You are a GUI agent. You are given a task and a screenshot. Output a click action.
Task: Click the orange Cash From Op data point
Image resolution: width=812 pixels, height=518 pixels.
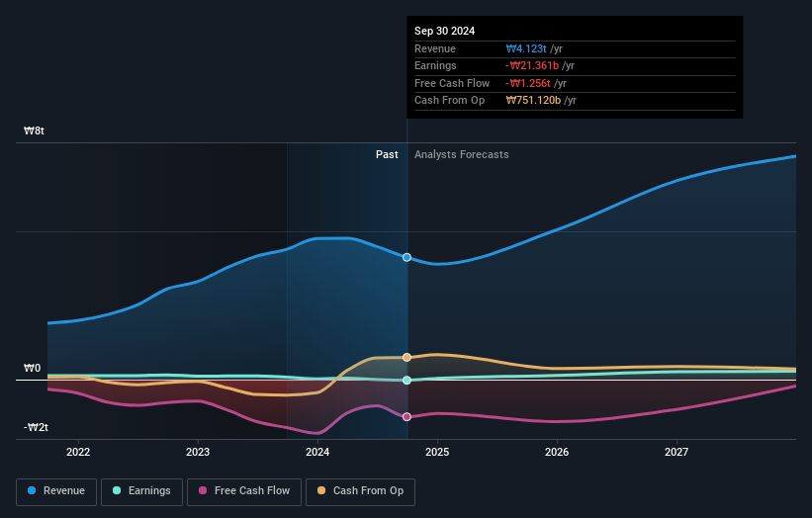click(407, 357)
